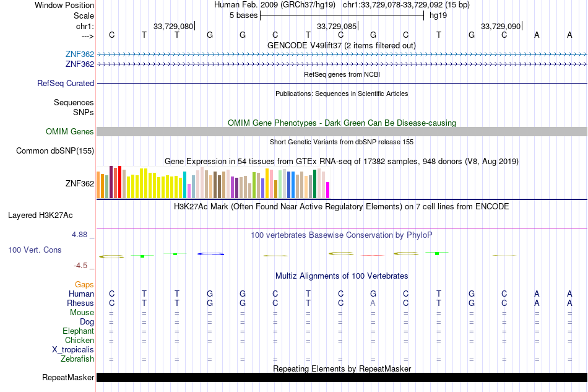Click the blue PhyloP conservation marker
588x392 pixels.
[210, 254]
